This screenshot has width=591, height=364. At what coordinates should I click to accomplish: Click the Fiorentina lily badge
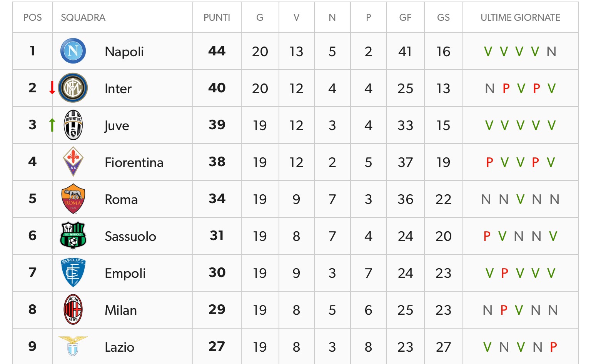tap(73, 162)
